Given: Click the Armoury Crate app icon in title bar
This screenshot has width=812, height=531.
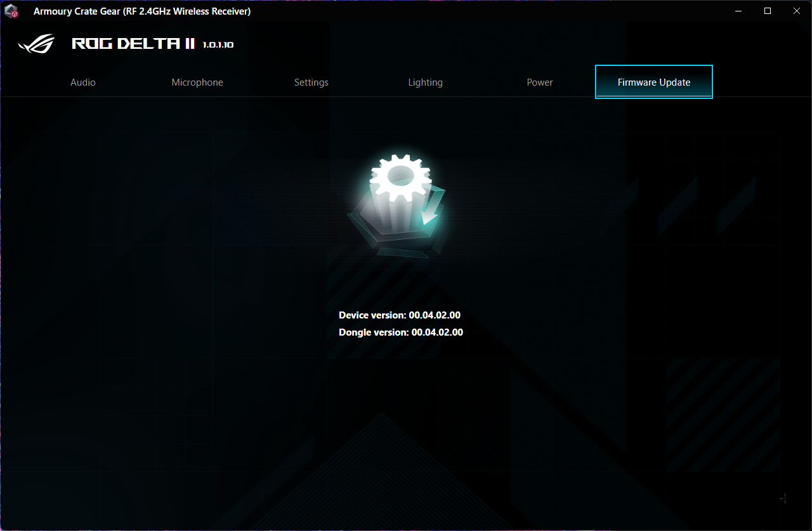Looking at the screenshot, I should (11, 11).
